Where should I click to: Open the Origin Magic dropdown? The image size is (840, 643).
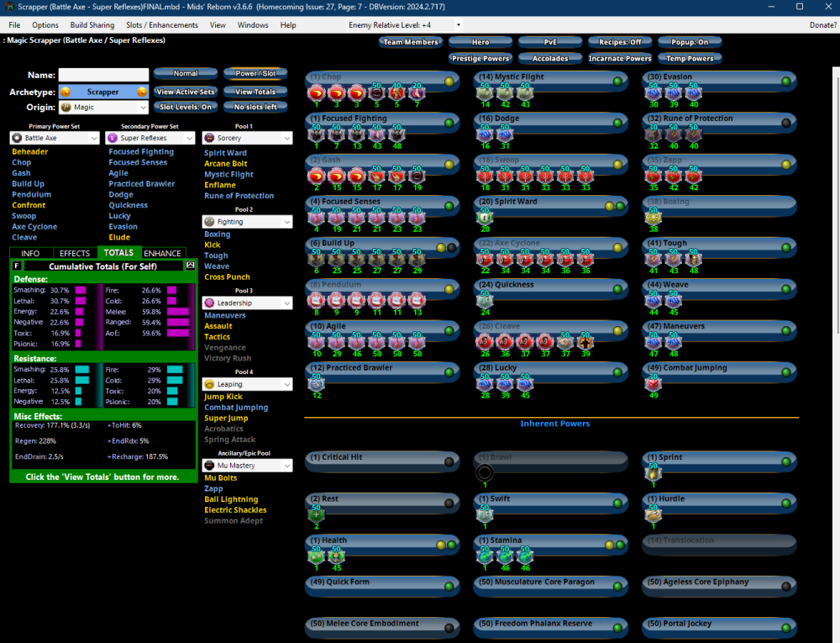(103, 108)
